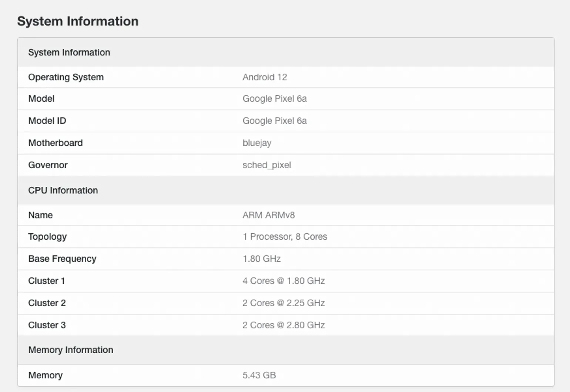Click the Governor label

tap(48, 165)
